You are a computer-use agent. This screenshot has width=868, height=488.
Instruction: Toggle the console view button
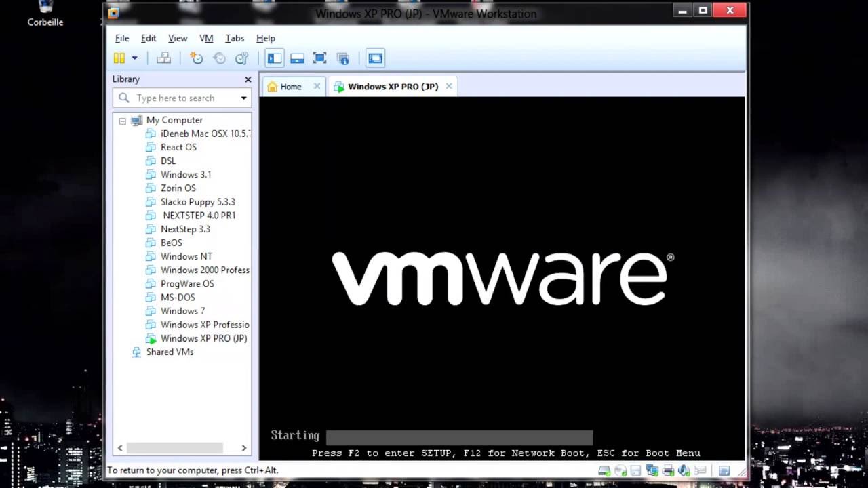(375, 58)
